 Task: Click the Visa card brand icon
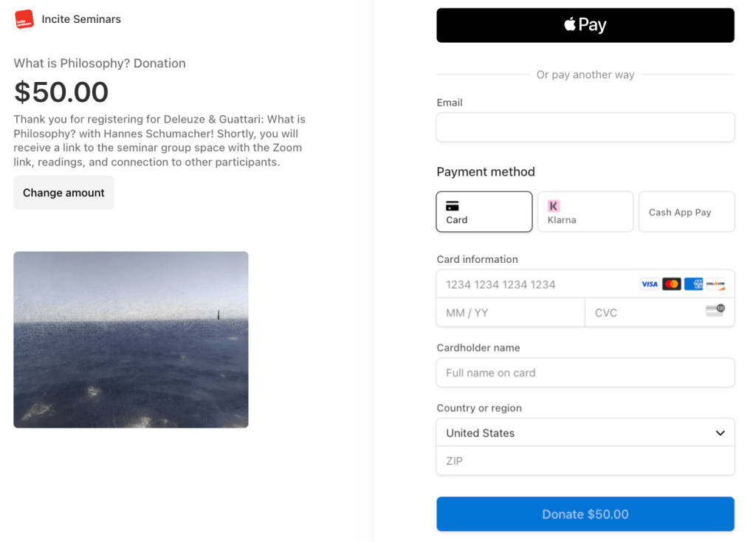pos(650,284)
